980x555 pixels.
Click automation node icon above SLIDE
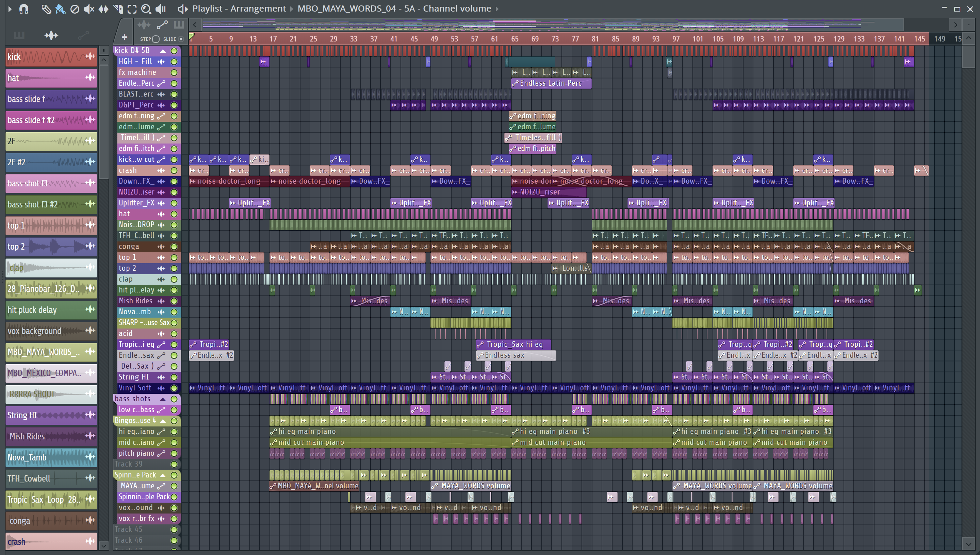pos(162,25)
